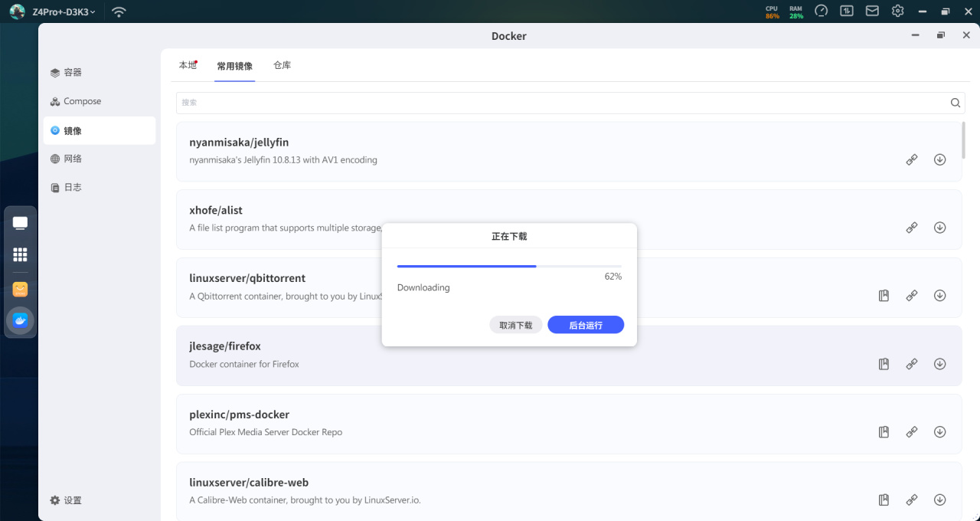The height and width of the screenshot is (521, 980).
Task: Select 镜像 in the sidebar
Action: click(100, 130)
